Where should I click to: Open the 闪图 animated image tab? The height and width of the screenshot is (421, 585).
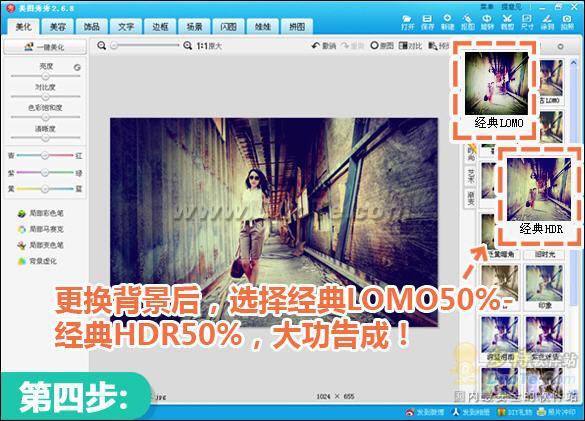pos(229,26)
